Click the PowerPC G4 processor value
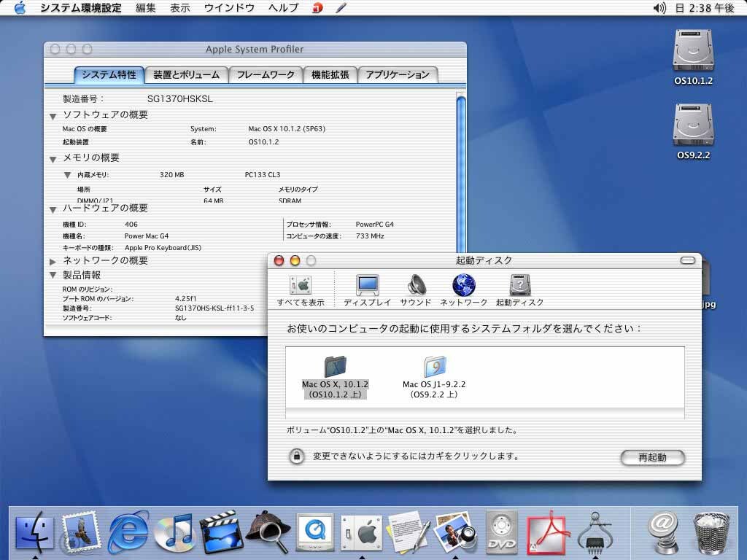 pos(374,225)
